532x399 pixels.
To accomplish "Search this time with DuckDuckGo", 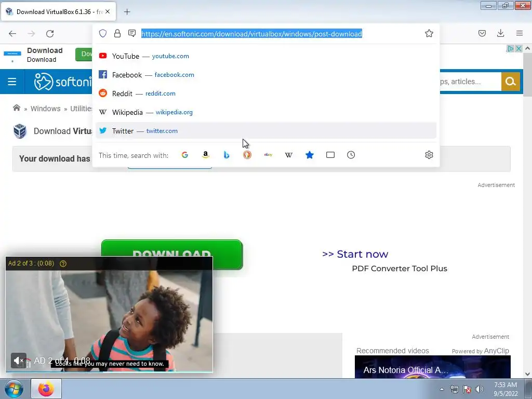I will click(x=247, y=155).
